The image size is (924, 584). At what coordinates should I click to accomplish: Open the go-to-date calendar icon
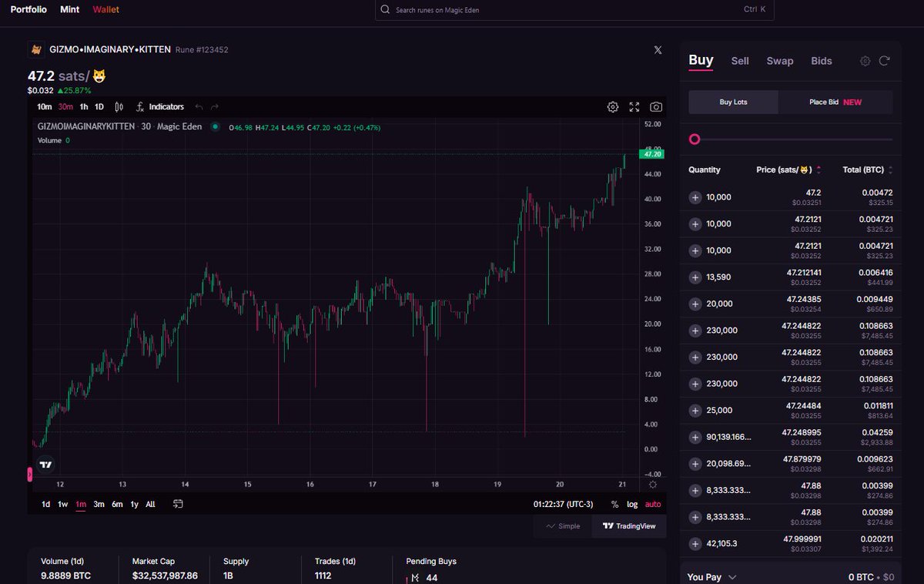(178, 504)
